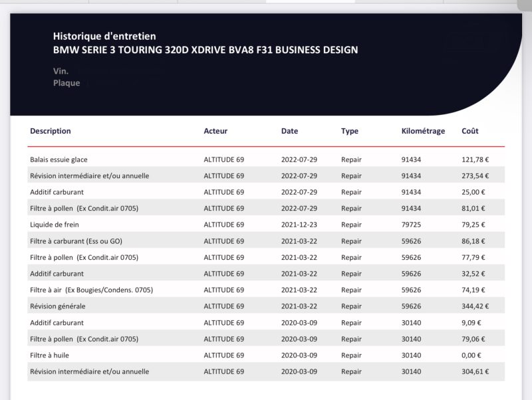Viewport: 532px width, 400px height.
Task: Click the 344,42 € cost value
Action: [x=475, y=306]
